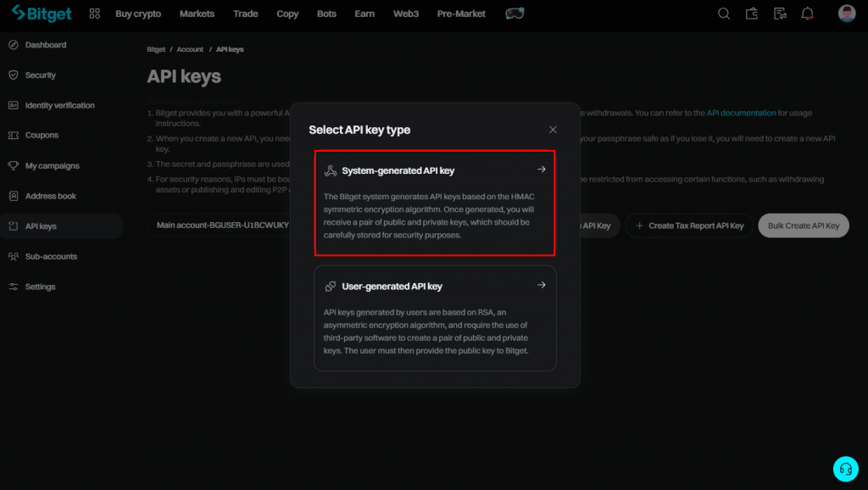Choose System-generated API key option
This screenshot has height=490, width=868.
(x=435, y=203)
